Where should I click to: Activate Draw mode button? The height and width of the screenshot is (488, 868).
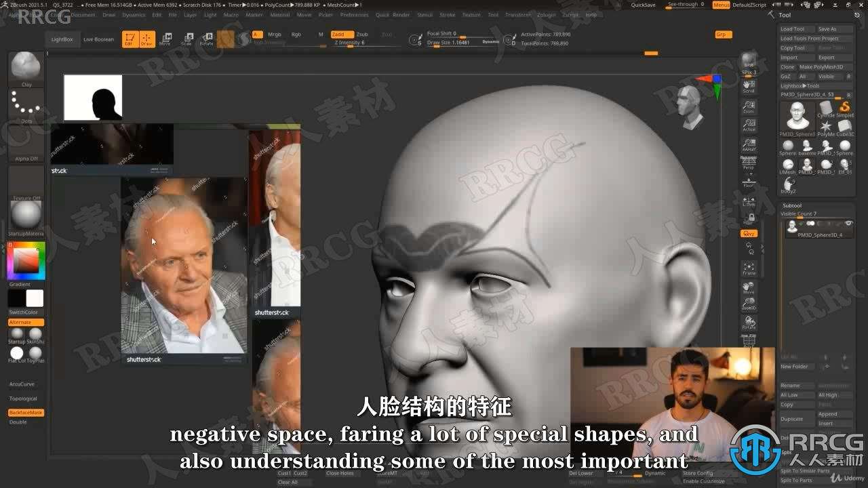146,39
